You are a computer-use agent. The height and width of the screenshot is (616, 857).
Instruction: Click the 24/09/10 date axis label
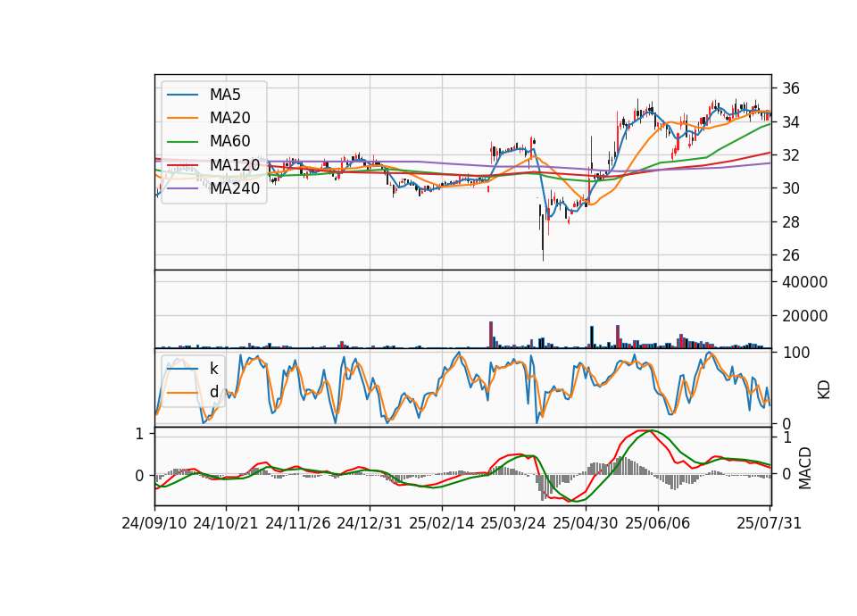[x=154, y=524]
